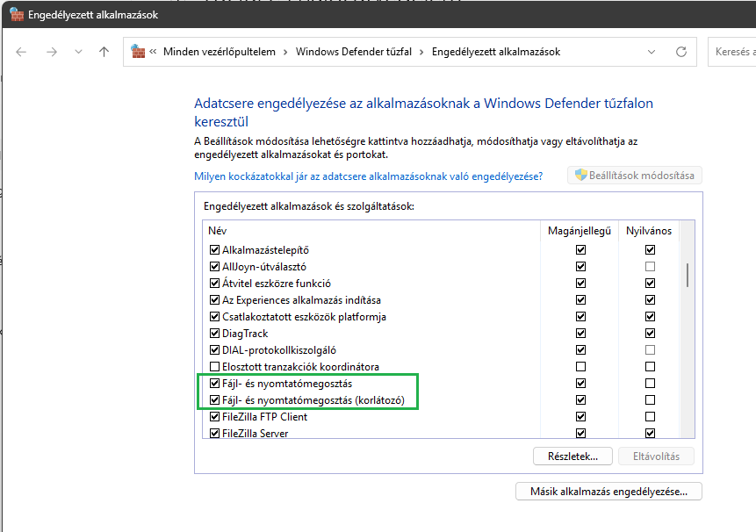
Task: Go back with the left arrow button
Action: [x=21, y=52]
